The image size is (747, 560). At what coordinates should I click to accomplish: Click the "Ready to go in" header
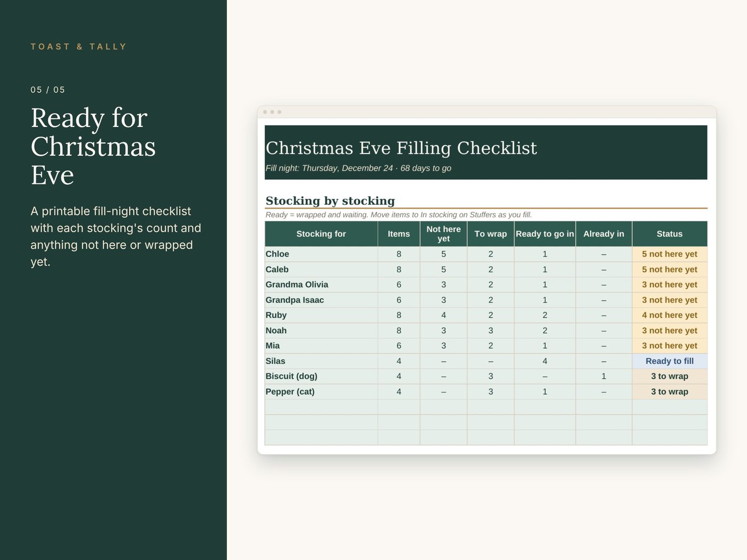point(545,234)
